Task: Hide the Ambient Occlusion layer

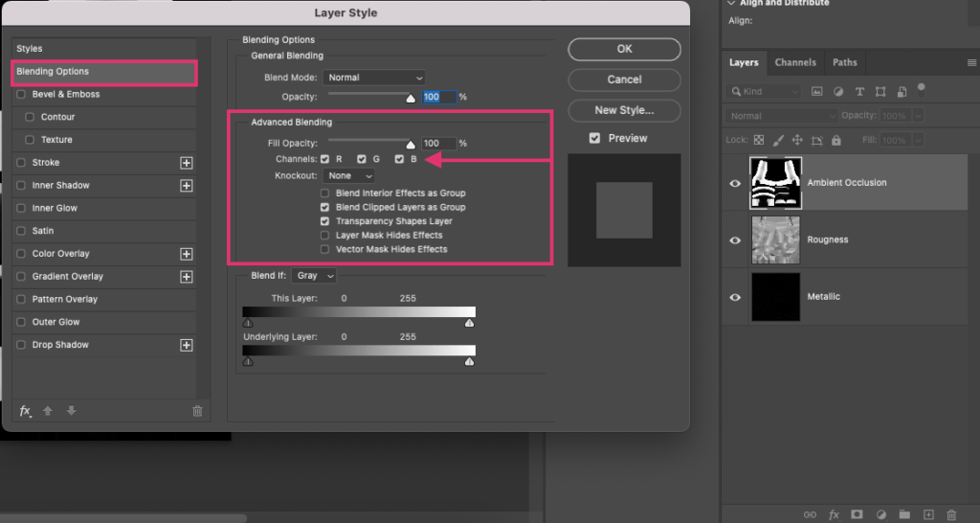Action: (x=735, y=183)
